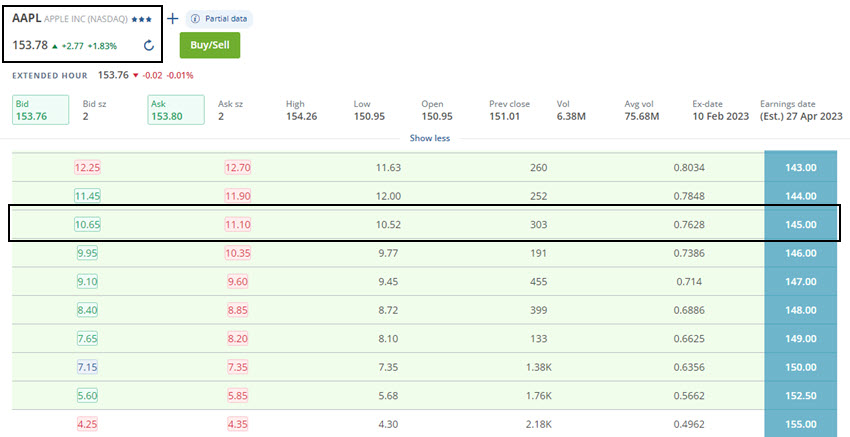Choose ask 11.10 for the 145.00 strike
The height and width of the screenshot is (437, 850).
pos(238,225)
